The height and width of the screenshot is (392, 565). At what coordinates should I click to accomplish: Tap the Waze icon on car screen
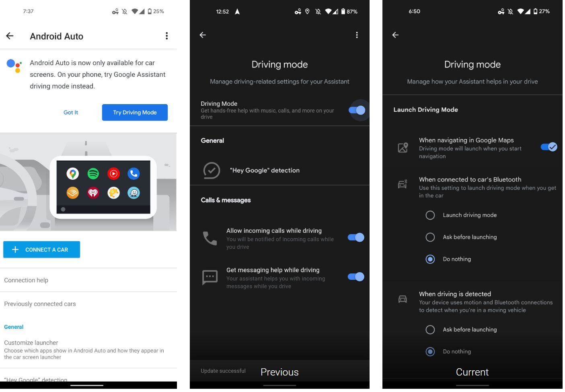[134, 193]
